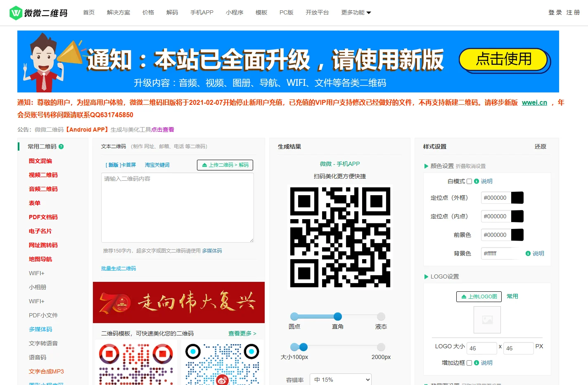This screenshot has width=588, height=385.
Task: Select 图文混编 in the sidebar
Action: point(40,161)
